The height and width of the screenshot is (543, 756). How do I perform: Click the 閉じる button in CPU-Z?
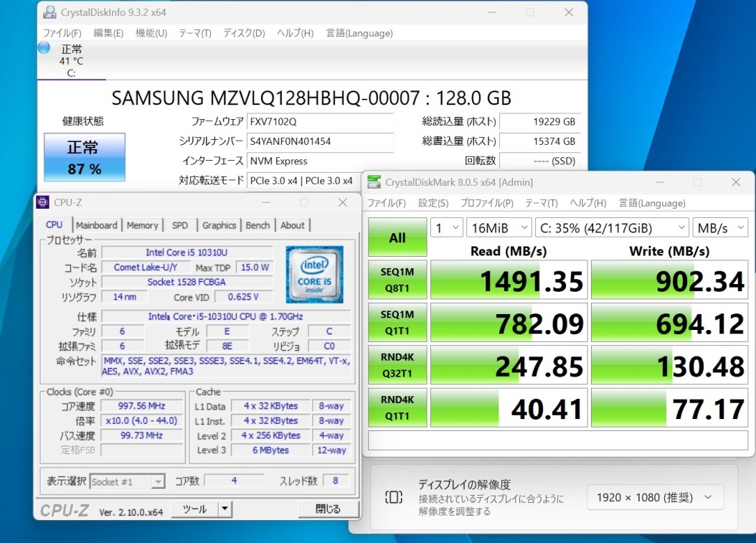328,509
